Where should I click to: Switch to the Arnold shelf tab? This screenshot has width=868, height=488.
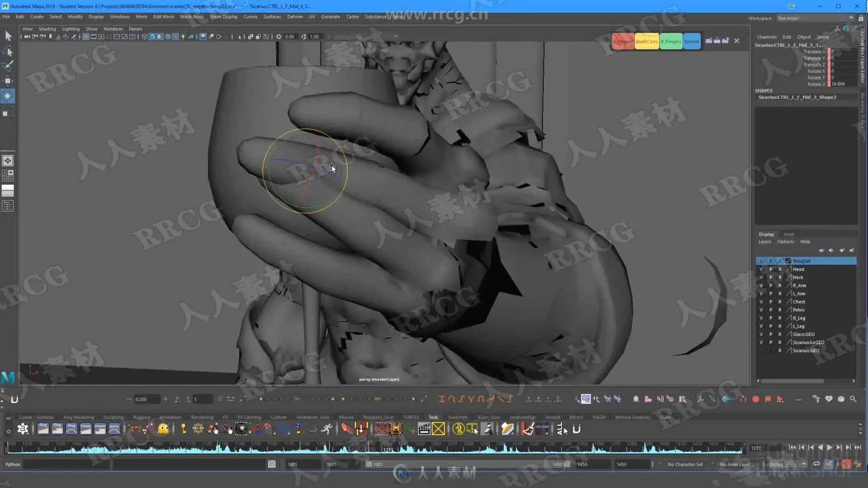point(552,417)
